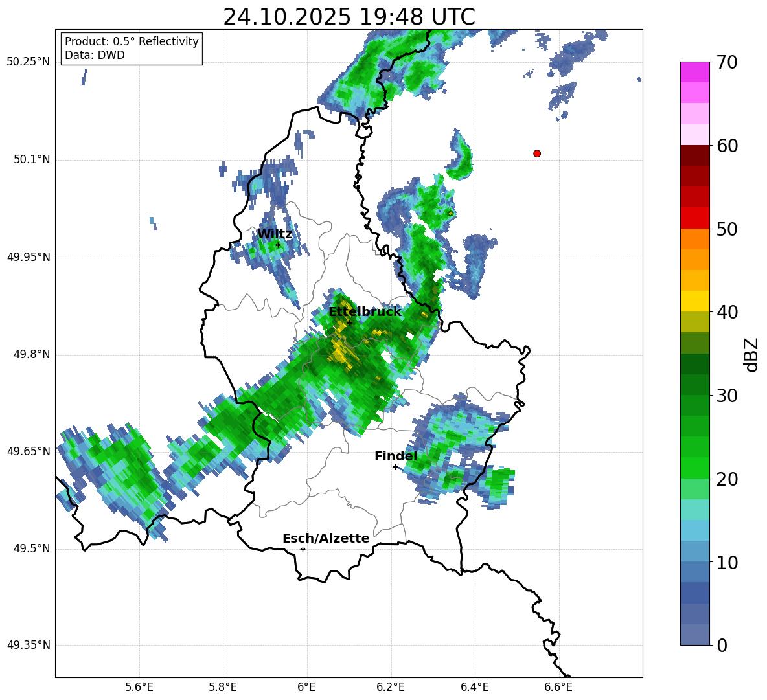Click the dark green colorbar segment at 30
767x700 pixels.
tap(694, 385)
